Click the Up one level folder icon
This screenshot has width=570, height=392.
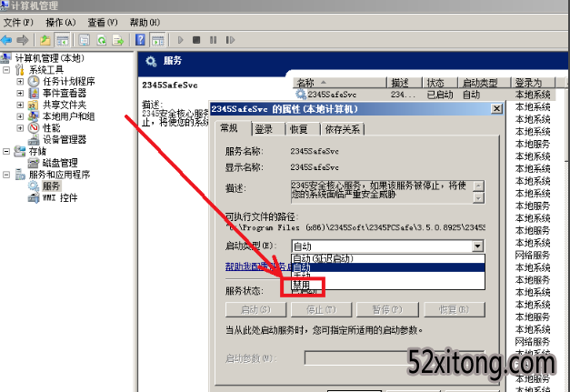click(45, 40)
